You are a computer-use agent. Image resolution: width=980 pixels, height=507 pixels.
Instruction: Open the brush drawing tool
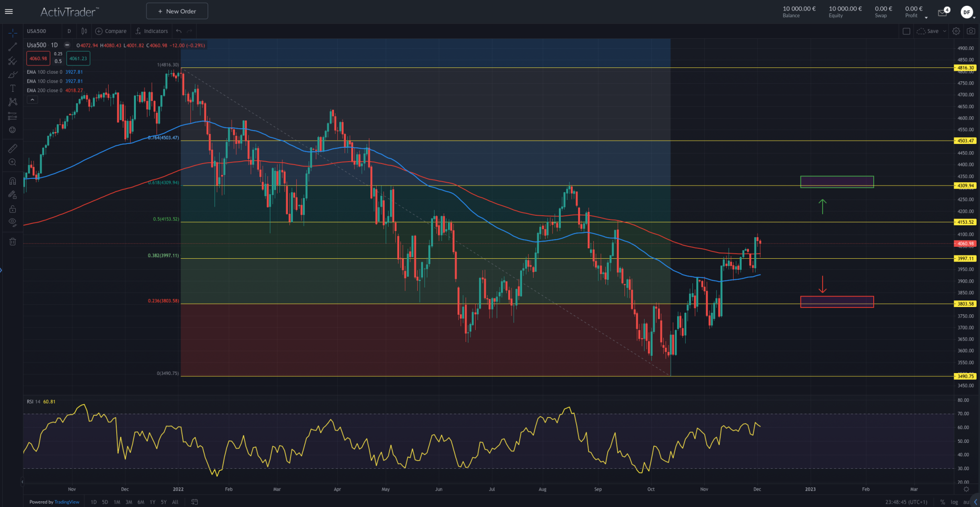pyautogui.click(x=12, y=74)
